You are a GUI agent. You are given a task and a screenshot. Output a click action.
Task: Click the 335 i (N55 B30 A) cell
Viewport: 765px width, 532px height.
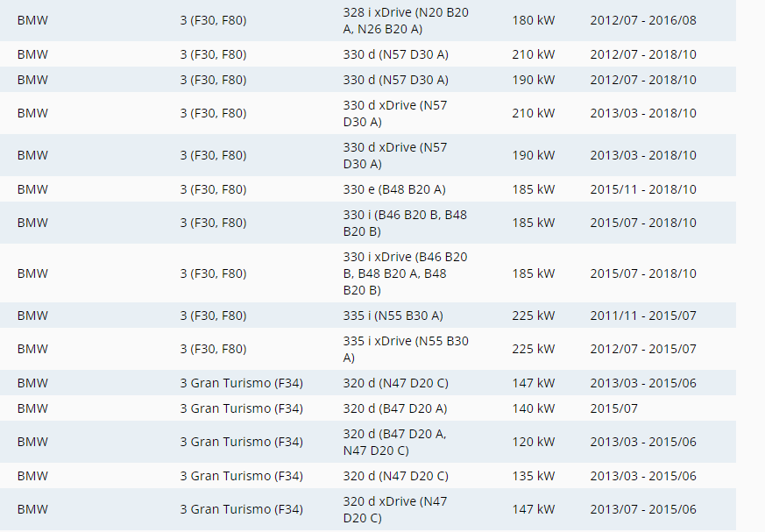coord(393,316)
